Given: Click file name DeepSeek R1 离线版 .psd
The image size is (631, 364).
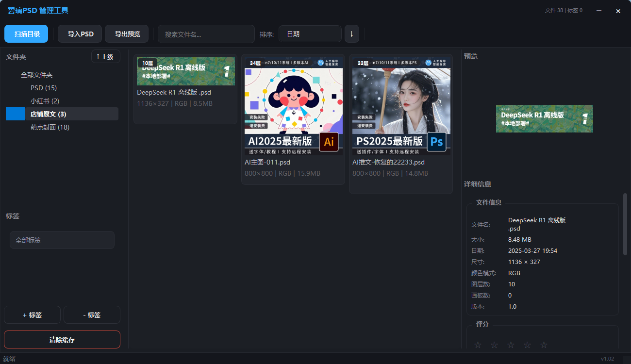Looking at the screenshot, I should point(174,92).
